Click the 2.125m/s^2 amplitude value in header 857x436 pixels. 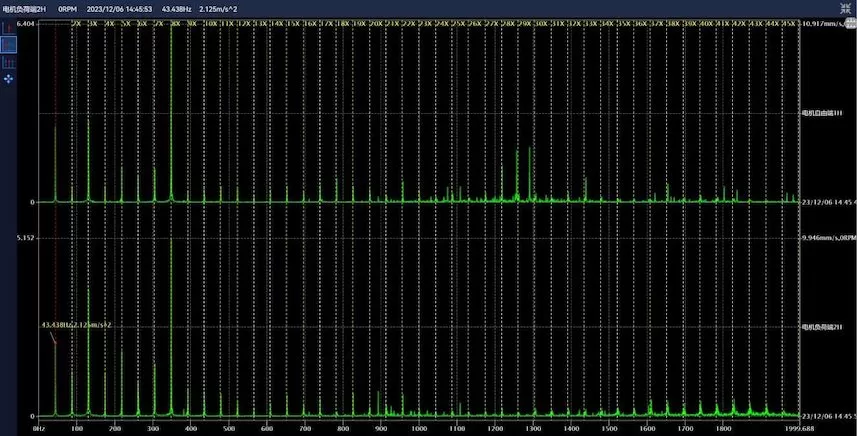click(x=219, y=8)
